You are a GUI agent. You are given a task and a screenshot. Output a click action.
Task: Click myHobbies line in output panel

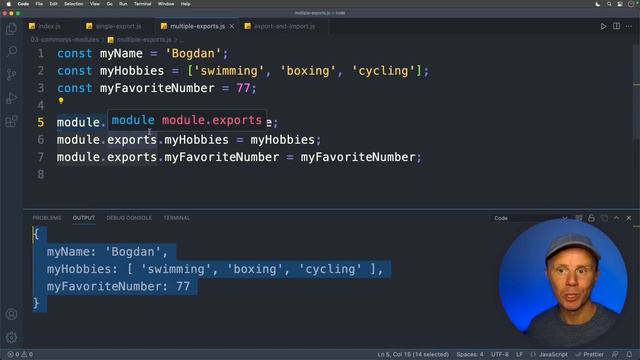[x=214, y=269]
